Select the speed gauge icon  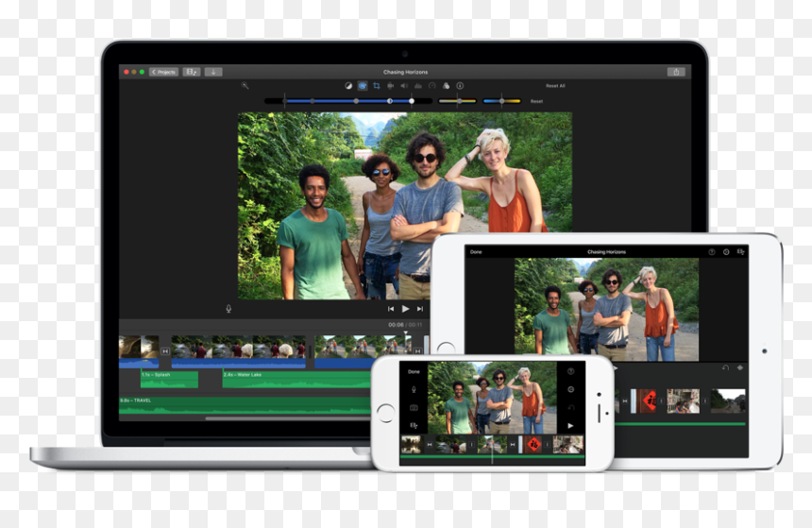(431, 86)
